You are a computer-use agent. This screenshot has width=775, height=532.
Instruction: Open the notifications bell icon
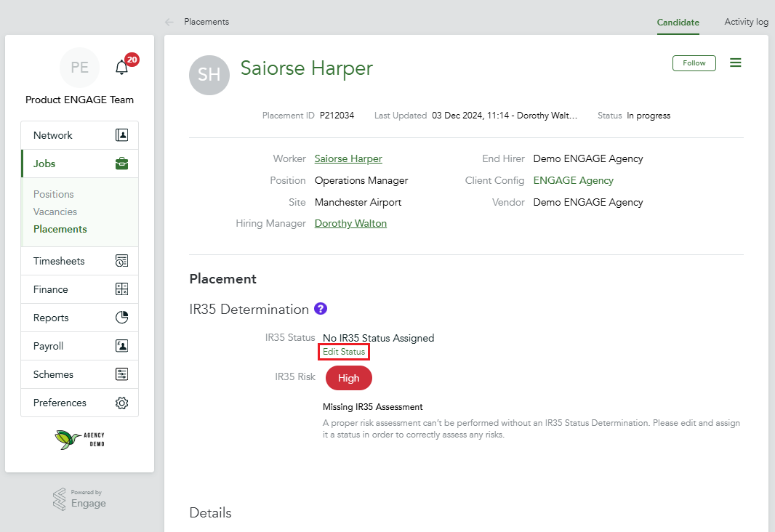coord(121,67)
